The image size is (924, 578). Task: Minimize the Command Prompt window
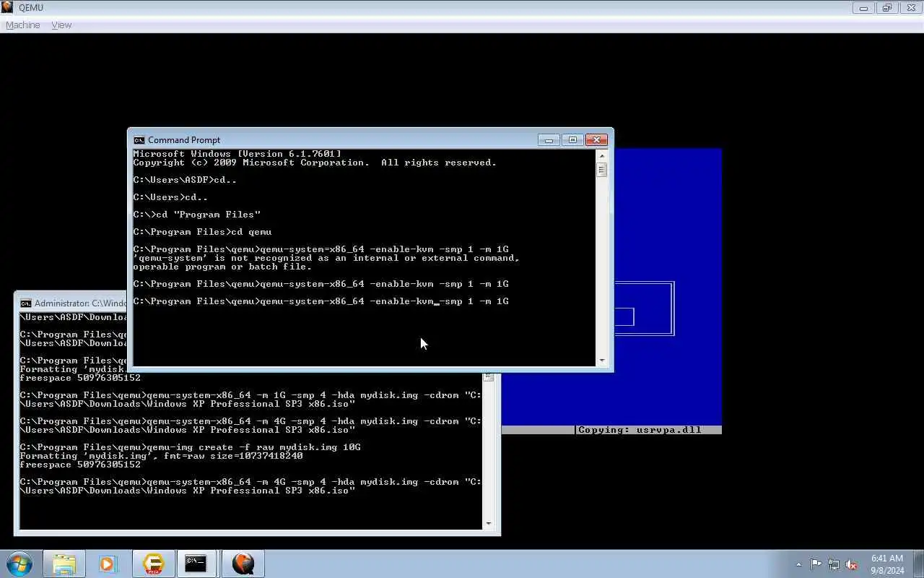tap(549, 140)
